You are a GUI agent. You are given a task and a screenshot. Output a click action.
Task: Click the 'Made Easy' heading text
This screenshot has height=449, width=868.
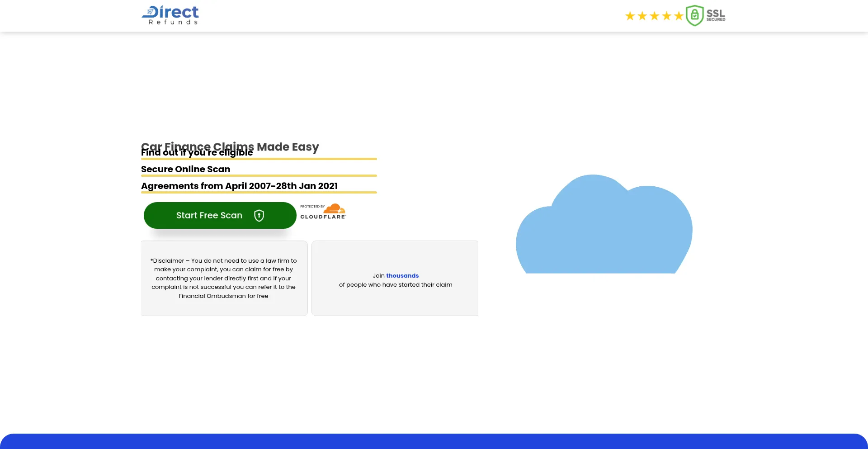[x=288, y=147]
